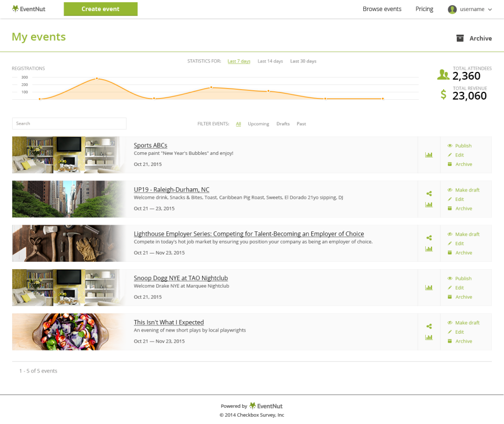Open Lighthouse Employer Series title link
504x424 pixels.
tap(249, 234)
